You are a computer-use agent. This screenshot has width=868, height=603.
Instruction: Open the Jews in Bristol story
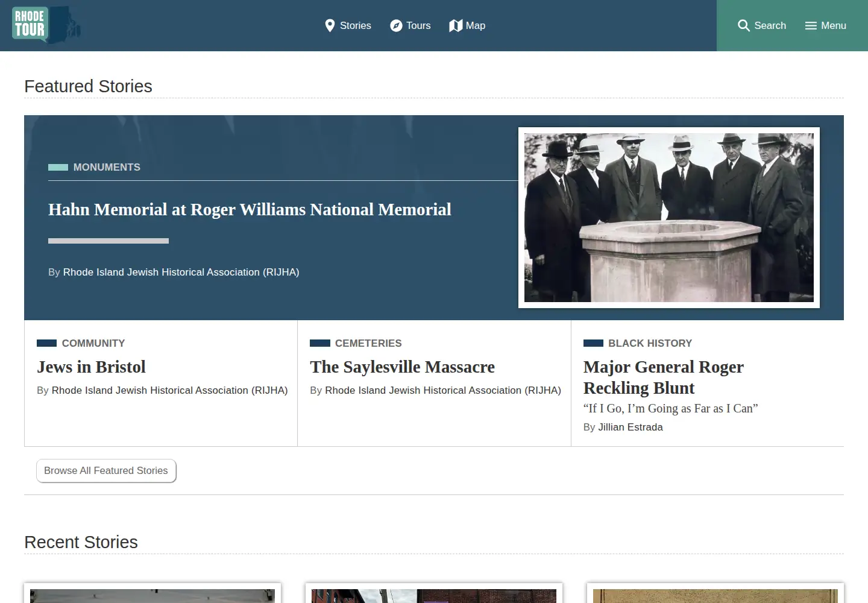[x=91, y=367]
